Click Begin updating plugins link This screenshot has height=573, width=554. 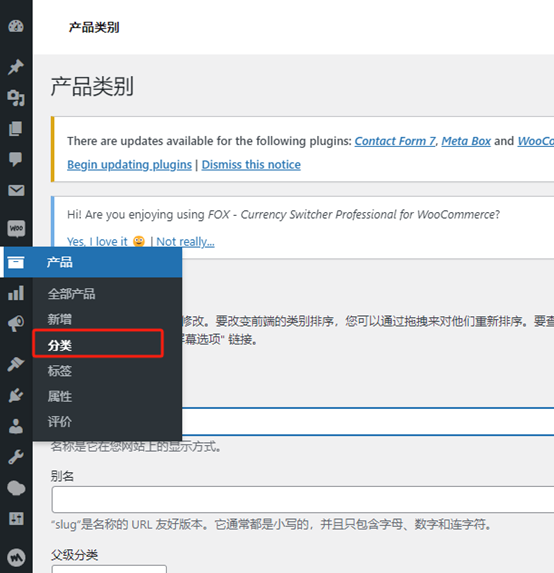coord(129,165)
